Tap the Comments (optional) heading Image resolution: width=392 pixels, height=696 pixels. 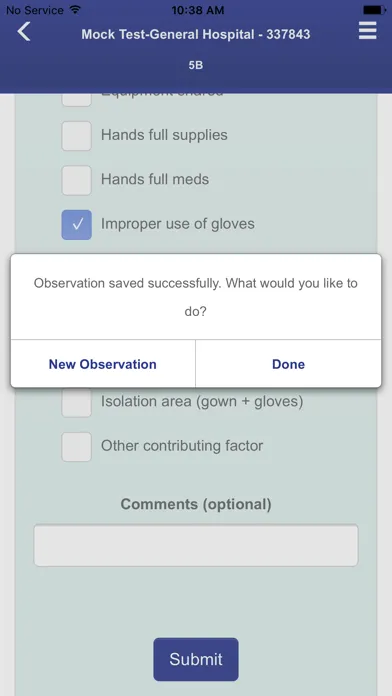point(196,504)
